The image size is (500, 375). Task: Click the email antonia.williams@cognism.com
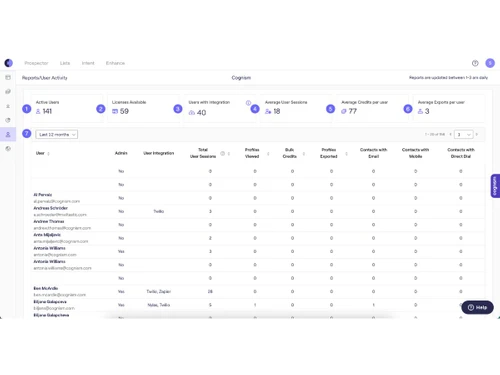[x=62, y=268]
